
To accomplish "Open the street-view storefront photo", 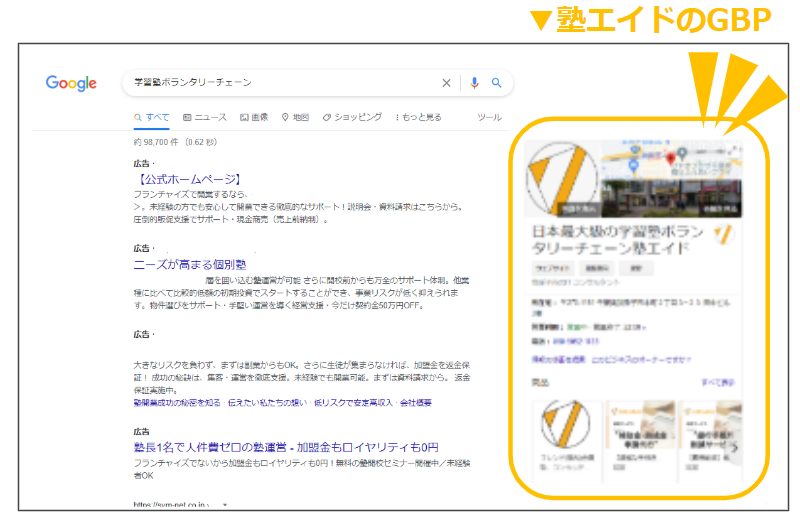I will 671,199.
